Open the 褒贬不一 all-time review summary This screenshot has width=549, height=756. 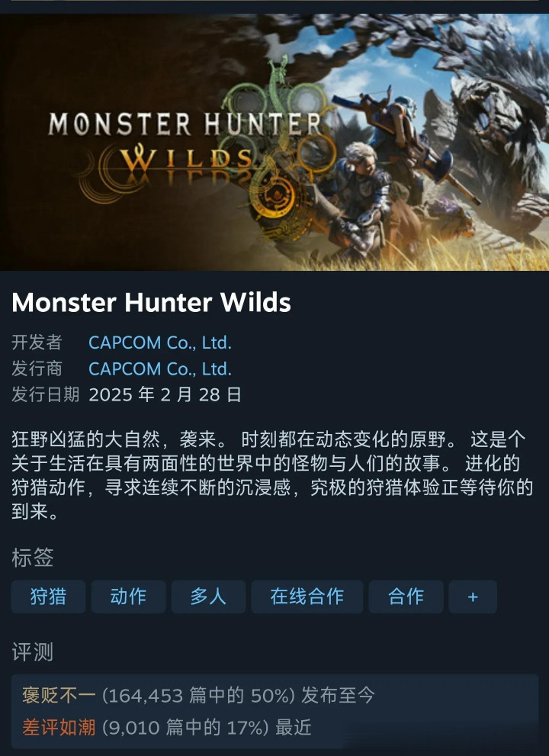[x=198, y=695]
